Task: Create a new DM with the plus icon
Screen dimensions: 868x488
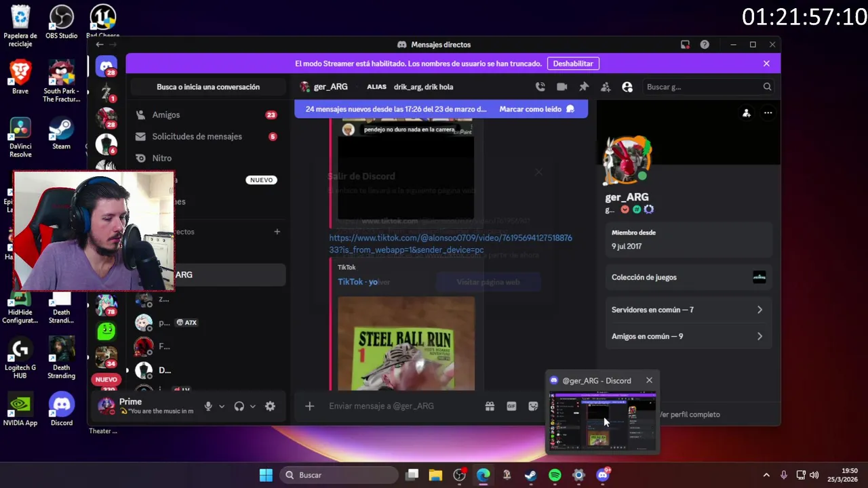Action: point(277,232)
